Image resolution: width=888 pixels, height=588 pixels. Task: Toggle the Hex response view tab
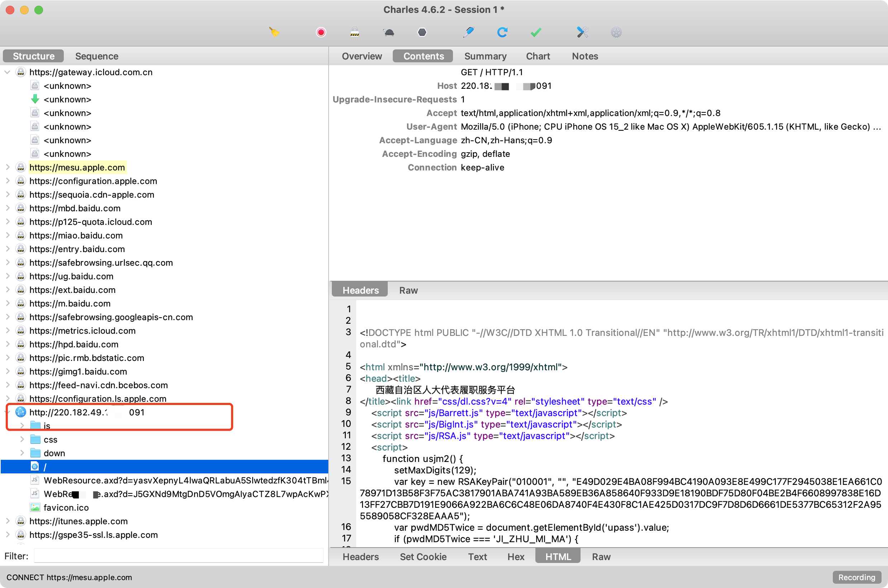coord(516,557)
